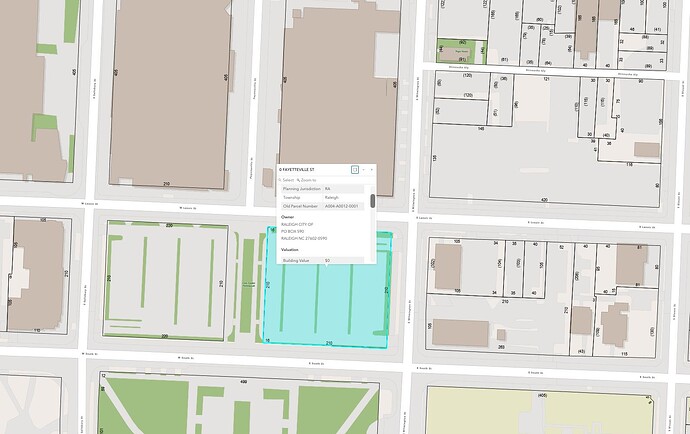690x434 pixels.
Task: Click the Select action in popup
Action: (286, 180)
